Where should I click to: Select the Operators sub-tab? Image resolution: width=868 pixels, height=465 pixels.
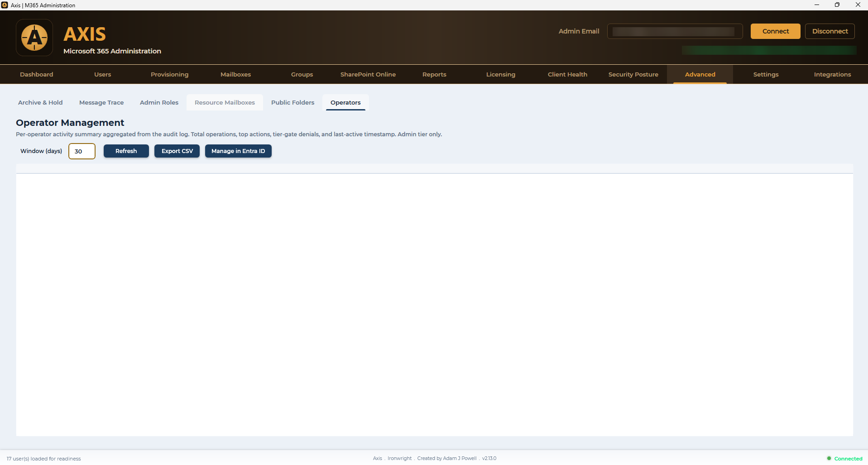(x=345, y=102)
